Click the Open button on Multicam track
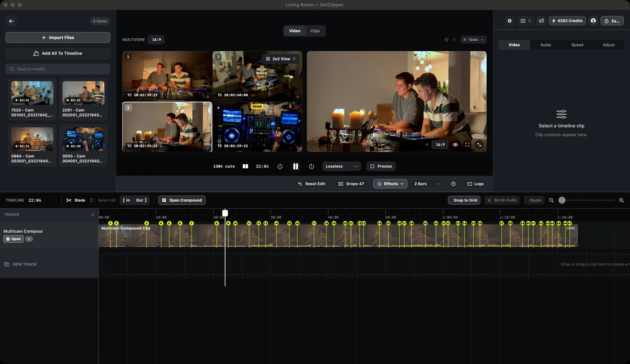 [14, 239]
